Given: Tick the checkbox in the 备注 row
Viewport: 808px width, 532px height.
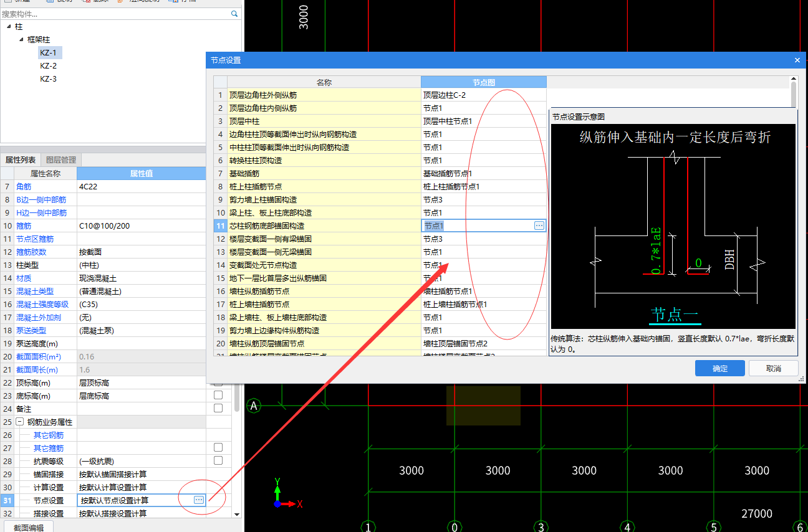Looking at the screenshot, I should tap(218, 409).
